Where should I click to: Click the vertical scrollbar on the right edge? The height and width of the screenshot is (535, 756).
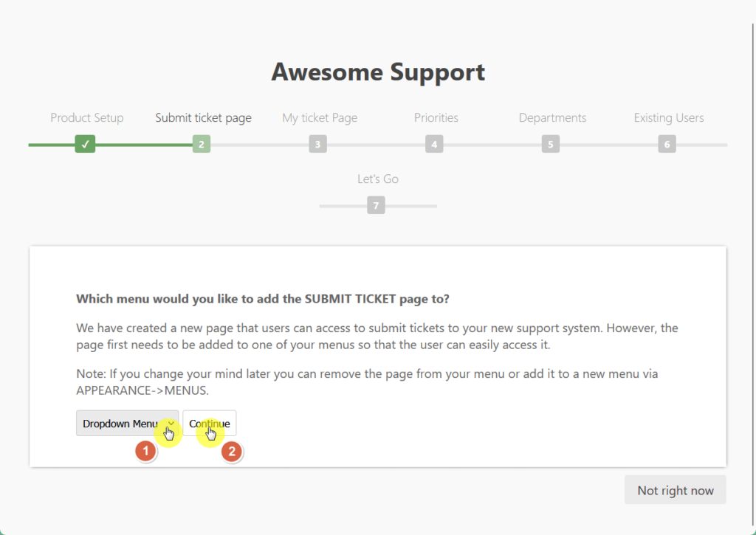[x=752, y=275]
